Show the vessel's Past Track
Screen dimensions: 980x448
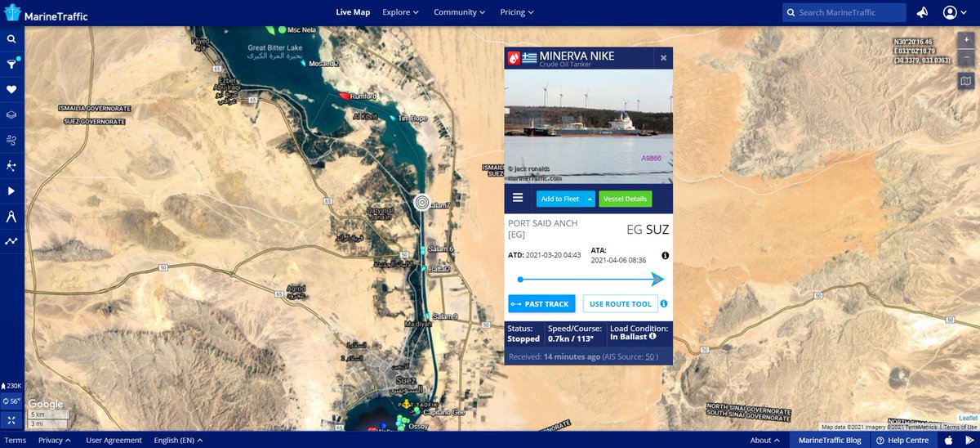point(541,304)
